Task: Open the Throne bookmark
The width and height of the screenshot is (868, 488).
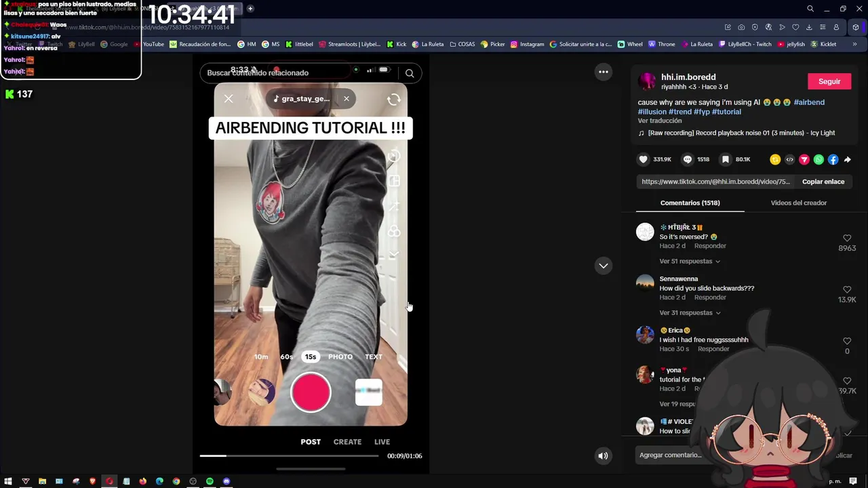Action: pos(662,44)
